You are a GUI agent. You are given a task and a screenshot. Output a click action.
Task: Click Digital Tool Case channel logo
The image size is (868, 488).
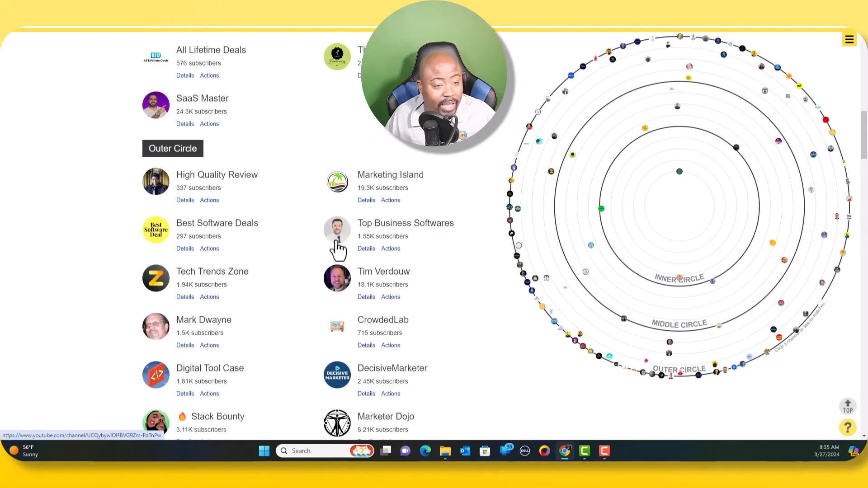coord(156,375)
